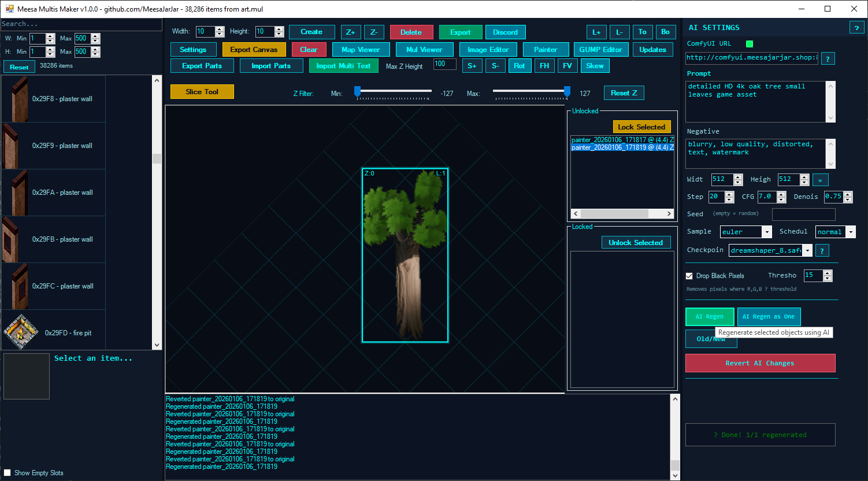Click the equals button next to Height
This screenshot has height=481, width=868.
click(820, 180)
